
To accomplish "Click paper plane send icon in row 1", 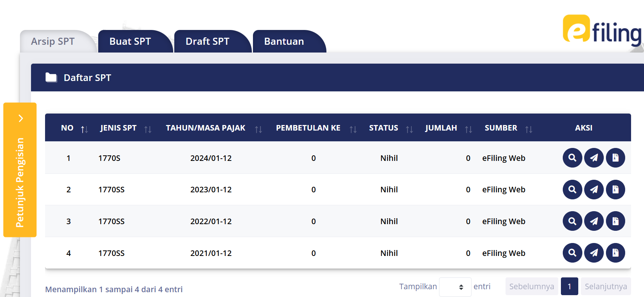I will pyautogui.click(x=594, y=158).
